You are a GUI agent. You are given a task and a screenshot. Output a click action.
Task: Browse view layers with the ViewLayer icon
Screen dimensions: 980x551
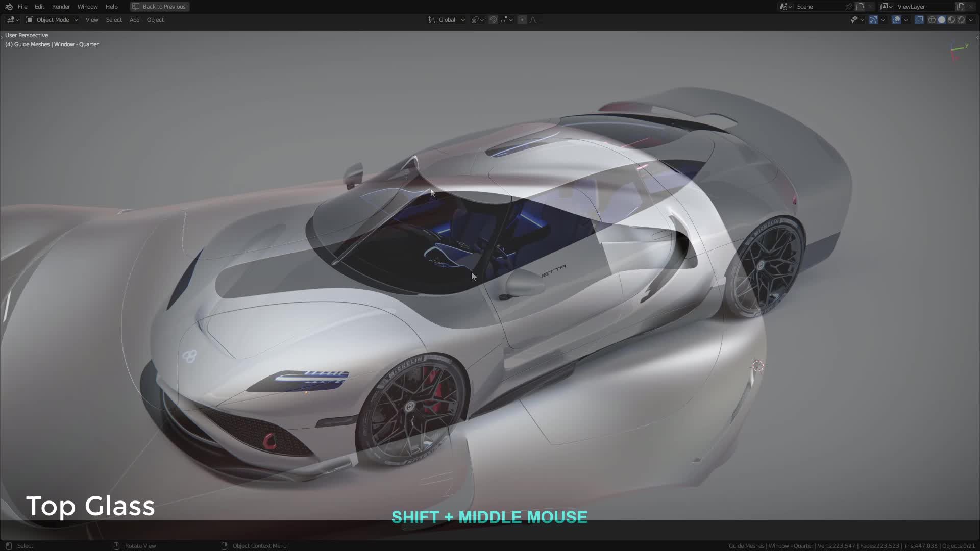(887, 7)
